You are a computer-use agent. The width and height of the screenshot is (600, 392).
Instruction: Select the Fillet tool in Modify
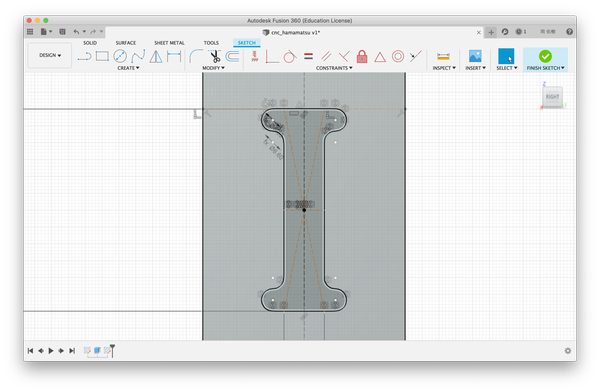point(196,56)
